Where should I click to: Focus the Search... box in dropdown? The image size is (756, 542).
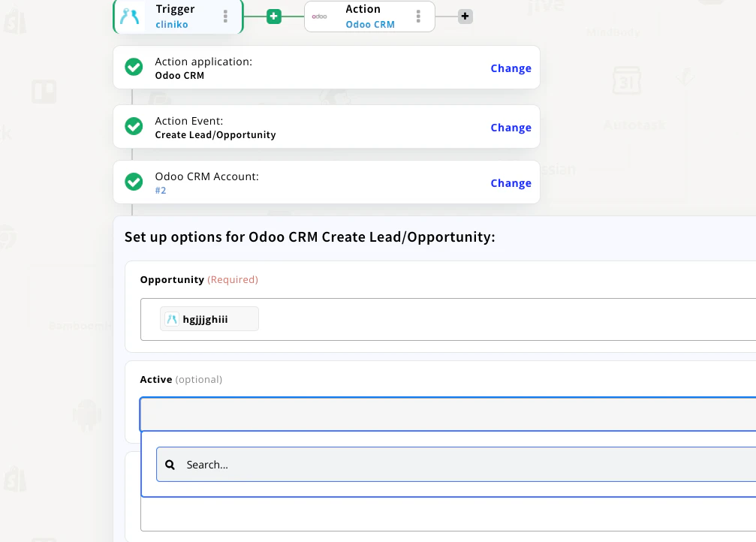(x=456, y=465)
